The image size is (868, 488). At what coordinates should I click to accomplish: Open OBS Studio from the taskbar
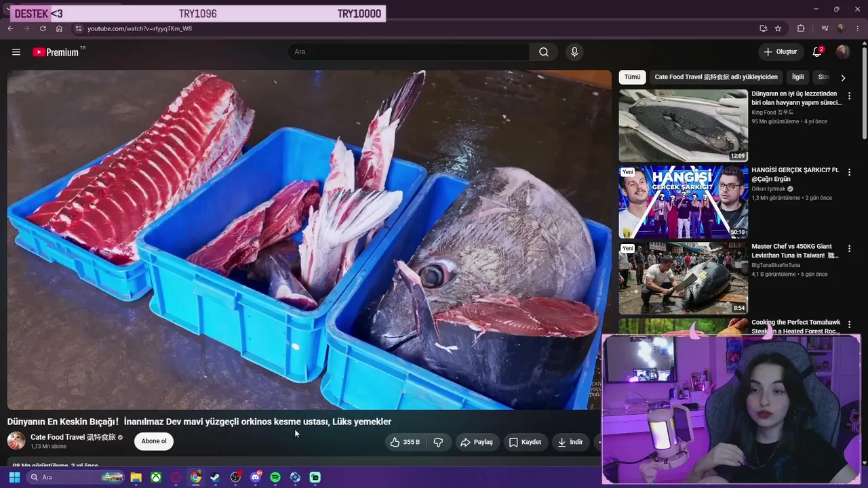(x=235, y=477)
